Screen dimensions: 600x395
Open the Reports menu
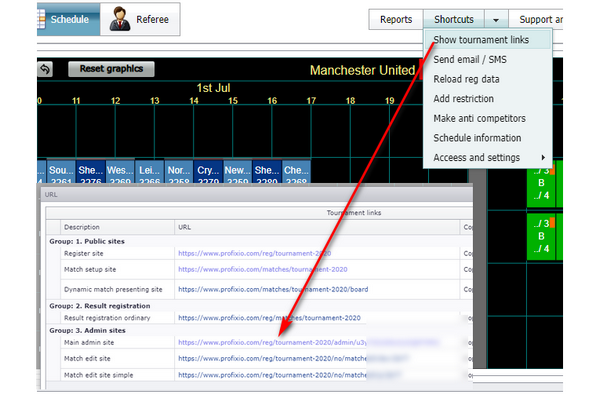click(x=396, y=20)
